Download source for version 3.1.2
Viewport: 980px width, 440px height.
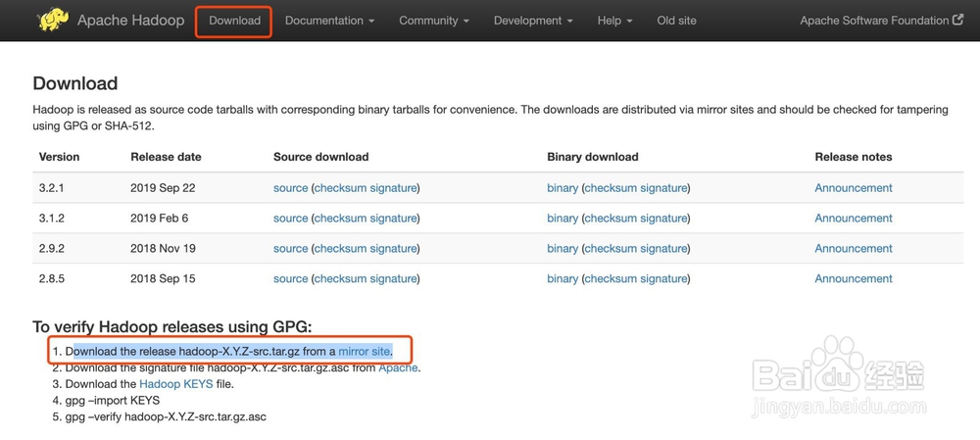click(291, 219)
